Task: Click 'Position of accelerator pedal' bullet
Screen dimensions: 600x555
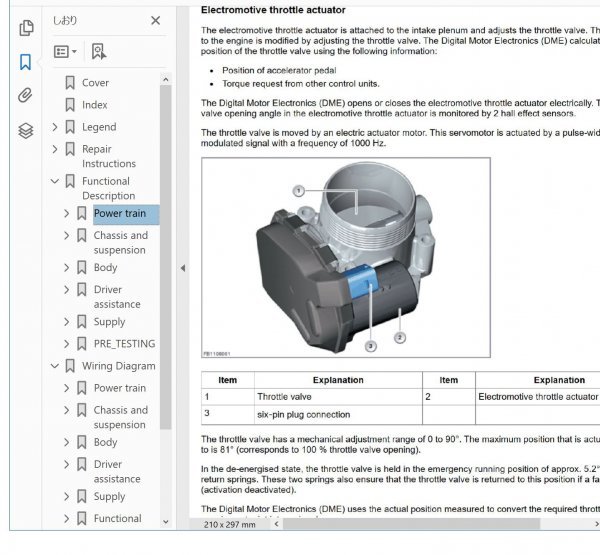Action: [279, 70]
